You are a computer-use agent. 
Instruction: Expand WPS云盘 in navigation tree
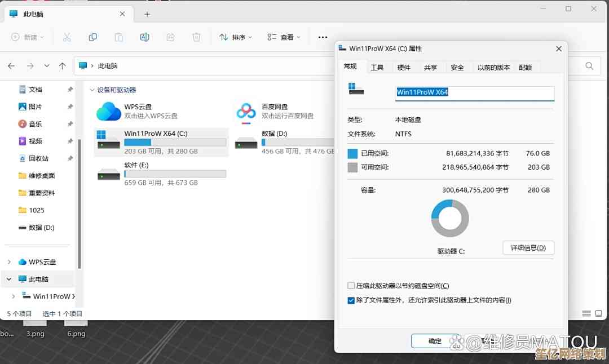pos(9,262)
